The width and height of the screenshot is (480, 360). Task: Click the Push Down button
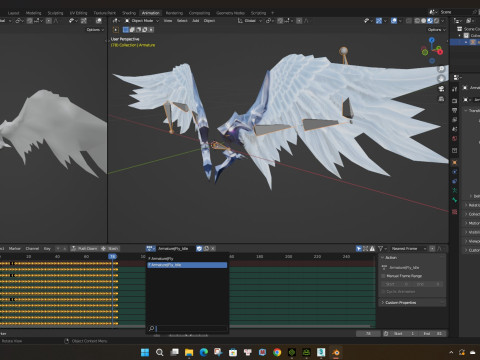coord(85,249)
